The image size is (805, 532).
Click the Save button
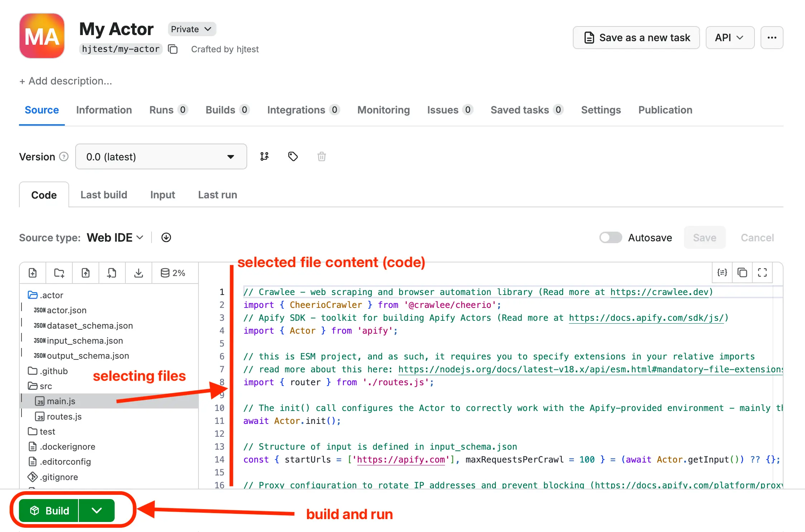click(705, 237)
